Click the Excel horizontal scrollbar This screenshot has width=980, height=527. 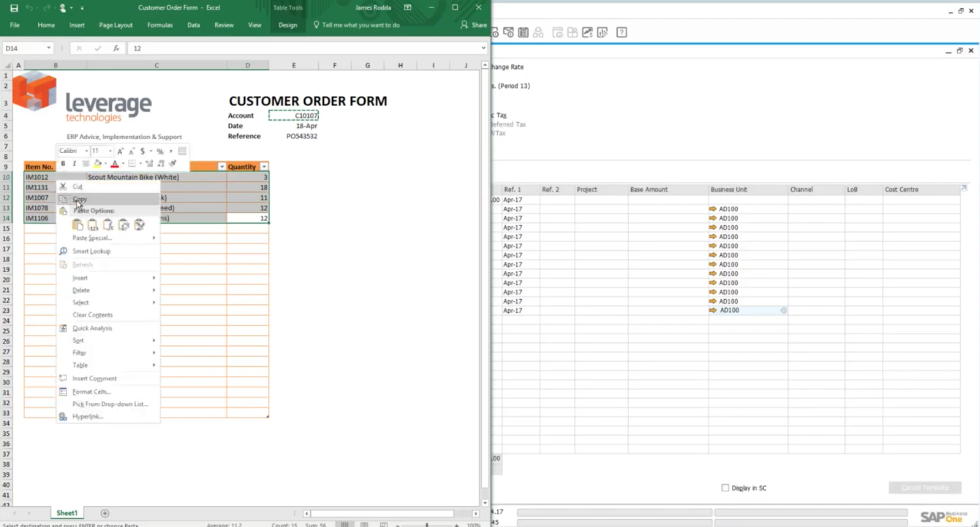click(382, 514)
